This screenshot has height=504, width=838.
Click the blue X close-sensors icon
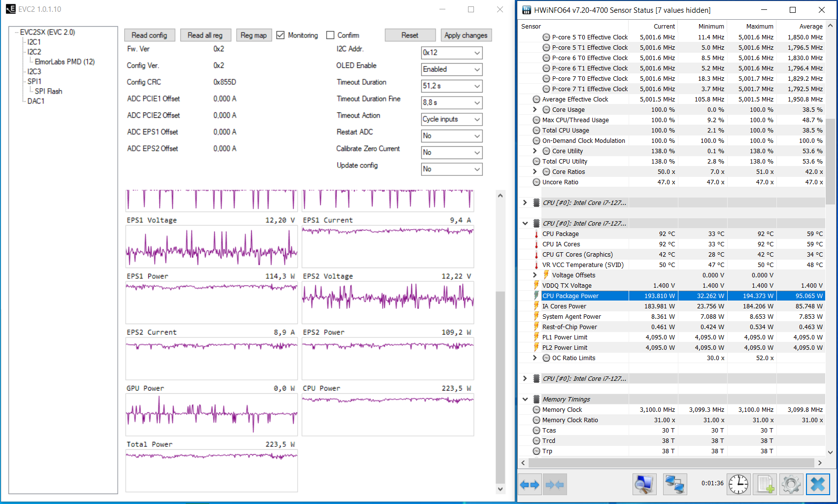[818, 485]
